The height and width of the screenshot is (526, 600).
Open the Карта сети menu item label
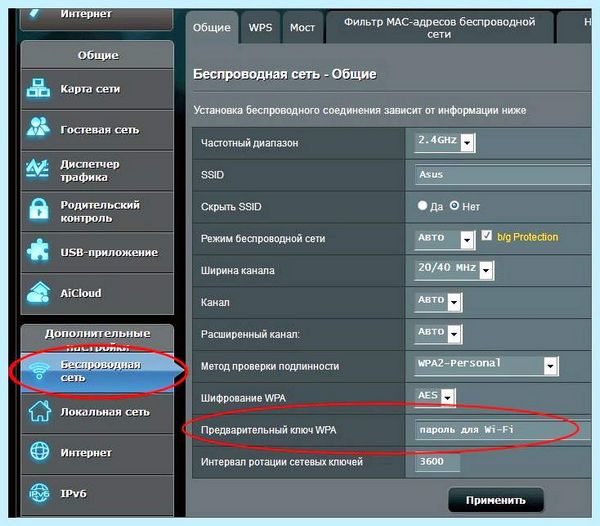coord(90,89)
